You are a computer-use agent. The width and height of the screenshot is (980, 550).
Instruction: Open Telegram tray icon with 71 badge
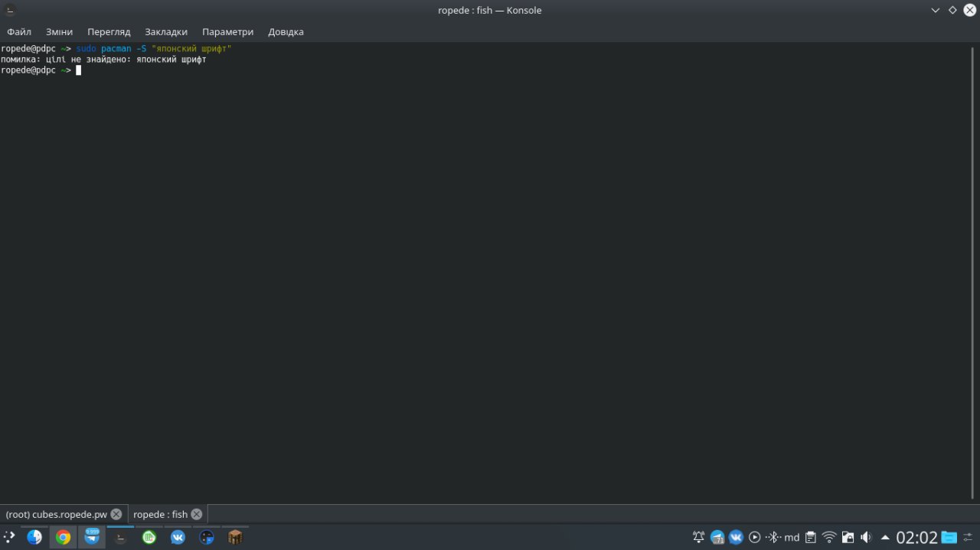tap(717, 537)
